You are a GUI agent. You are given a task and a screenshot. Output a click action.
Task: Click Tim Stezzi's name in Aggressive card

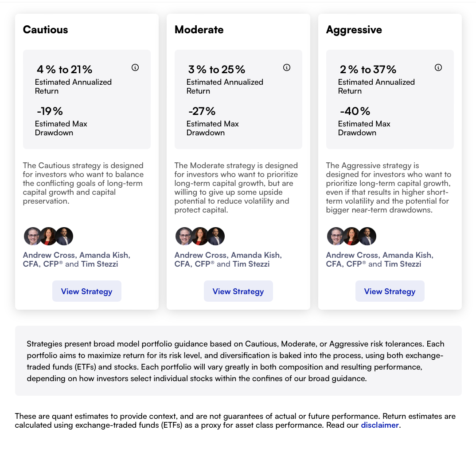402,264
